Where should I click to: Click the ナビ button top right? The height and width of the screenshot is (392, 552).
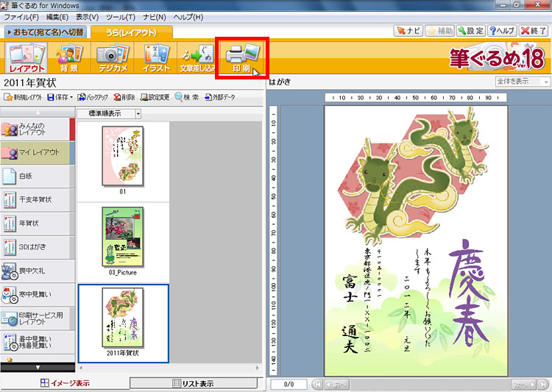click(x=408, y=31)
